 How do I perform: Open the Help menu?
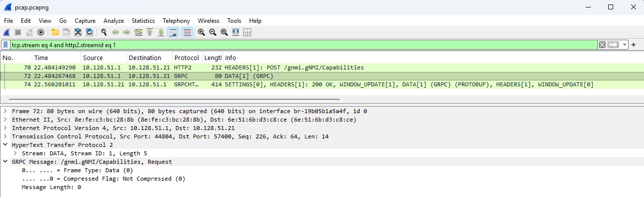255,21
